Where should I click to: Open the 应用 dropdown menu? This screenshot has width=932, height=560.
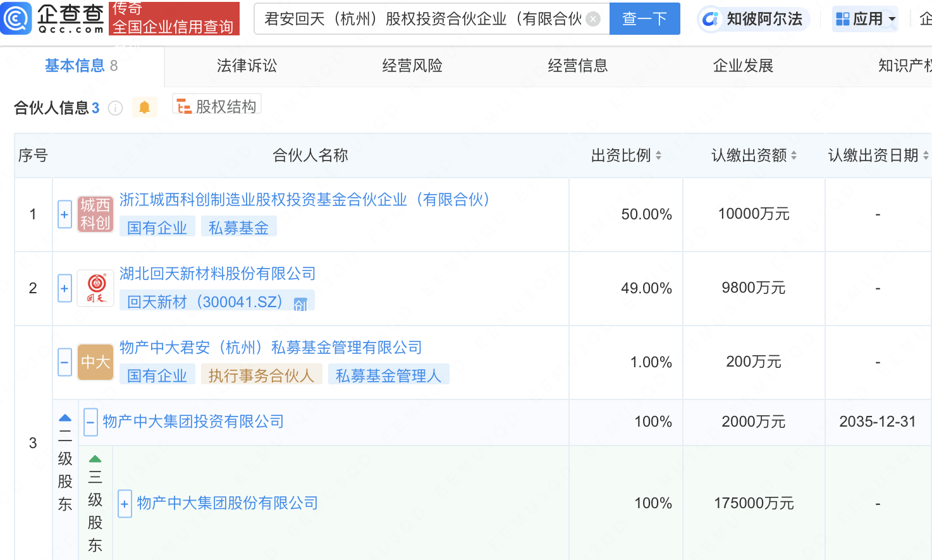pyautogui.click(x=866, y=19)
